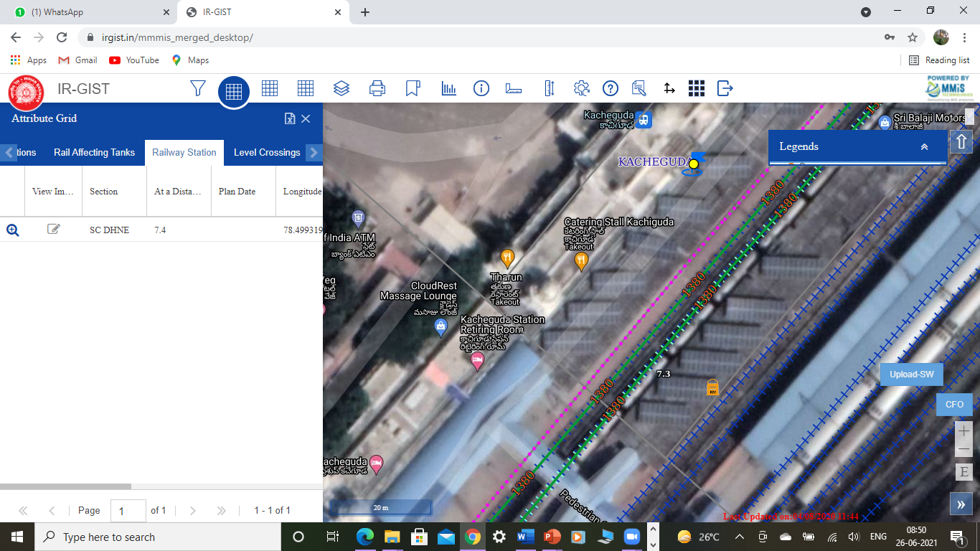980x551 pixels.
Task: Open the print tool
Action: point(377,88)
